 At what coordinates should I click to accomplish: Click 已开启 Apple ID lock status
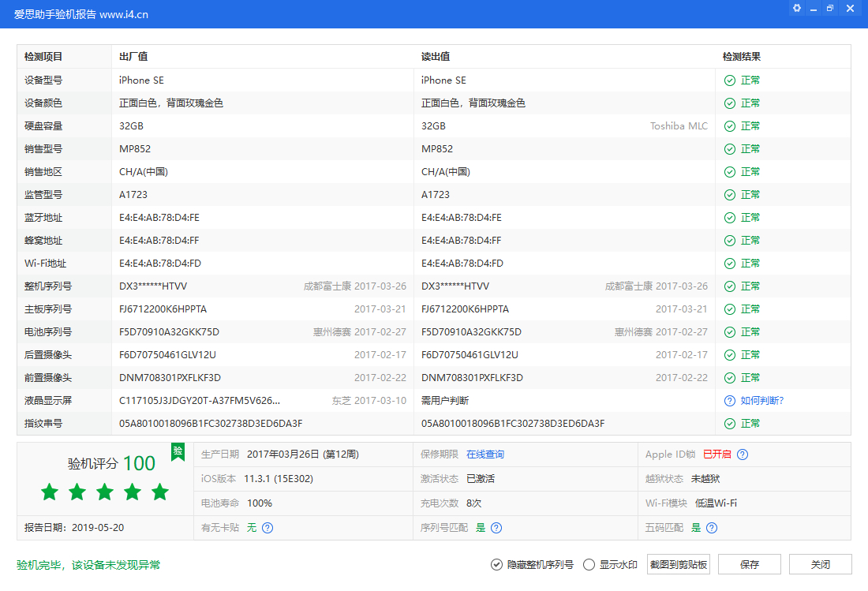coord(716,454)
